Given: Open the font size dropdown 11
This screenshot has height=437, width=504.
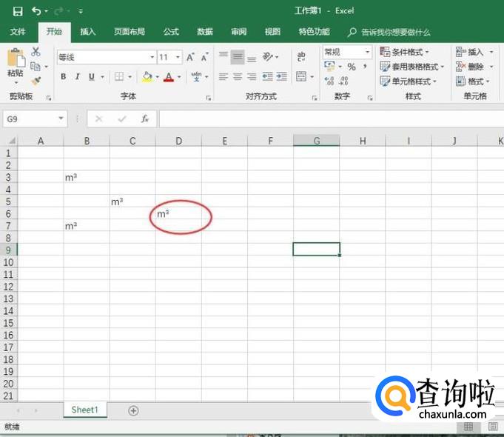Looking at the screenshot, I should pyautogui.click(x=178, y=57).
